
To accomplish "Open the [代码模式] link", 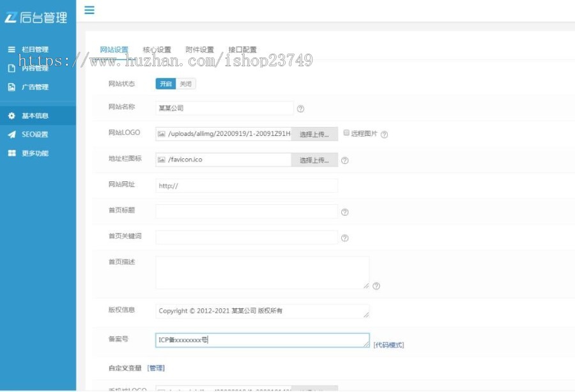I will (x=388, y=345).
